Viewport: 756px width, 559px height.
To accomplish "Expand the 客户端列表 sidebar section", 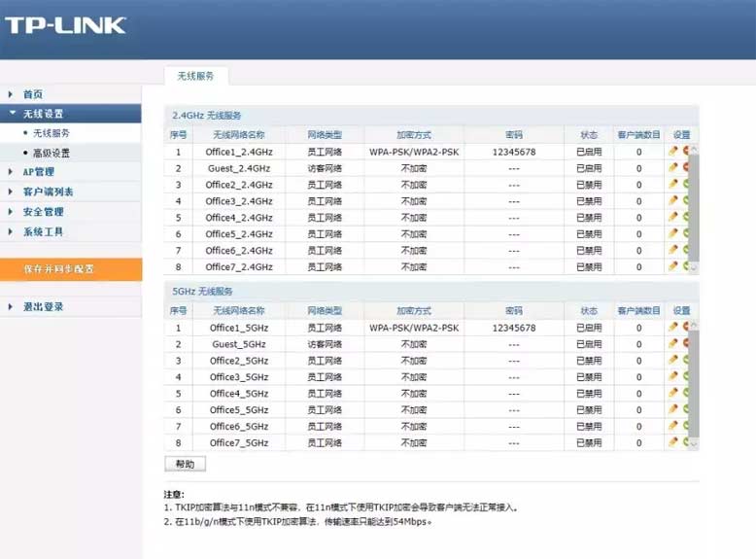I will coord(11,192).
